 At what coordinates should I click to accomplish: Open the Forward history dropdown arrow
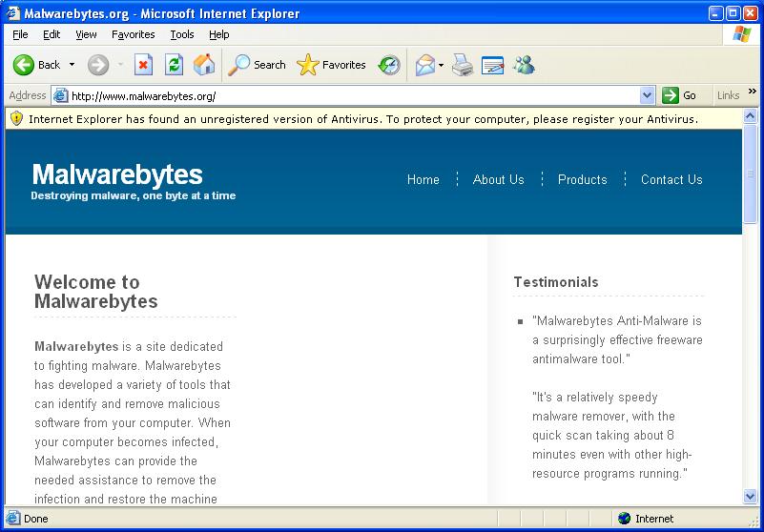tap(120, 65)
